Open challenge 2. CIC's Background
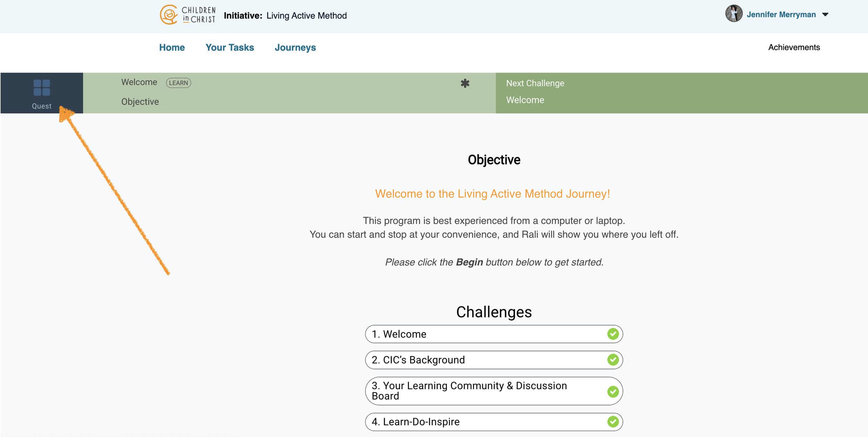This screenshot has width=868, height=437. coord(486,360)
